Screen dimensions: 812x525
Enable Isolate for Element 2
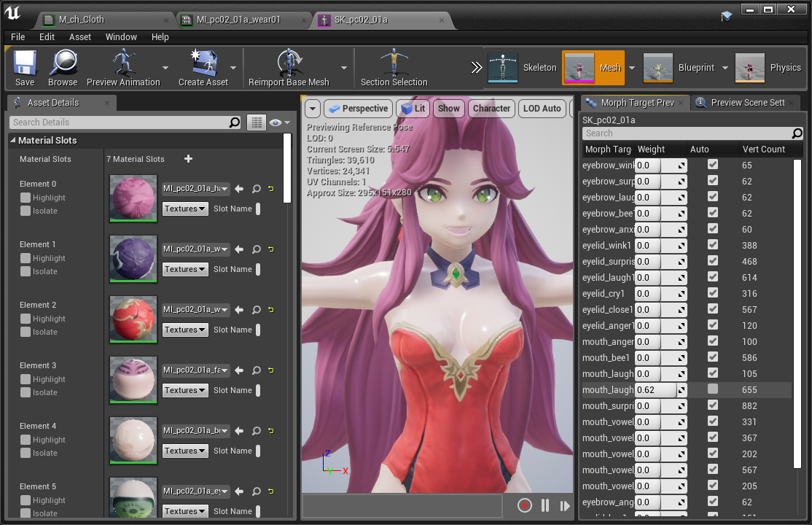tap(26, 332)
